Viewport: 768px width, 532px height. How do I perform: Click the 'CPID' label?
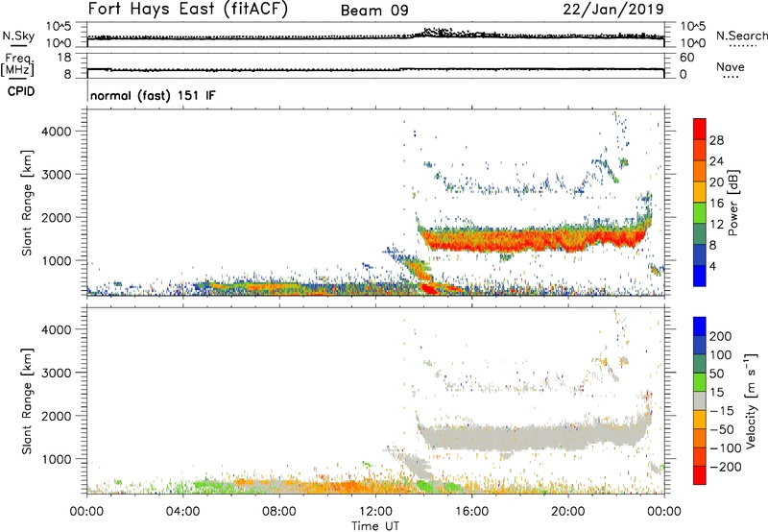pyautogui.click(x=21, y=91)
